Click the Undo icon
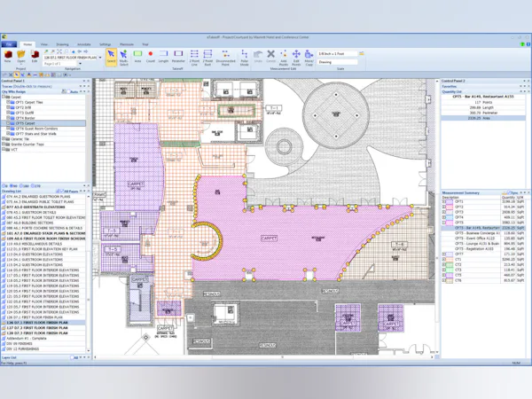 point(258,57)
